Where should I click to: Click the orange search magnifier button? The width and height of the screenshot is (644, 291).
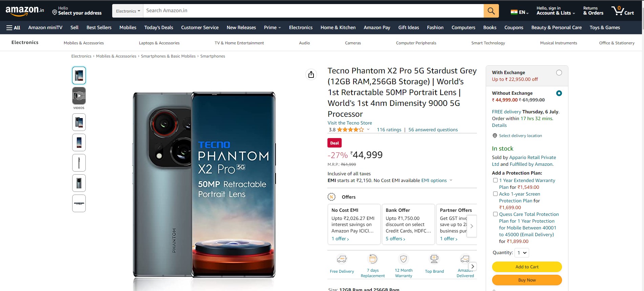(491, 11)
